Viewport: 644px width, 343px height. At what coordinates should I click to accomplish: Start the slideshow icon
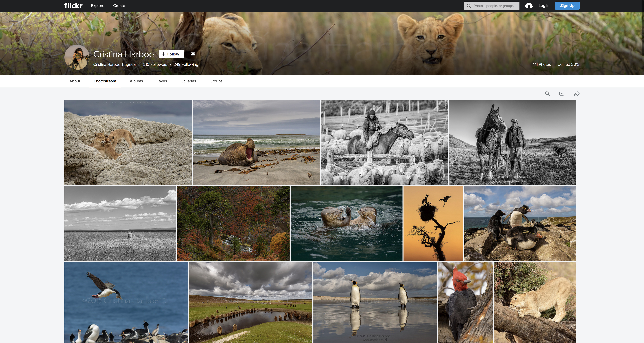pos(562,94)
